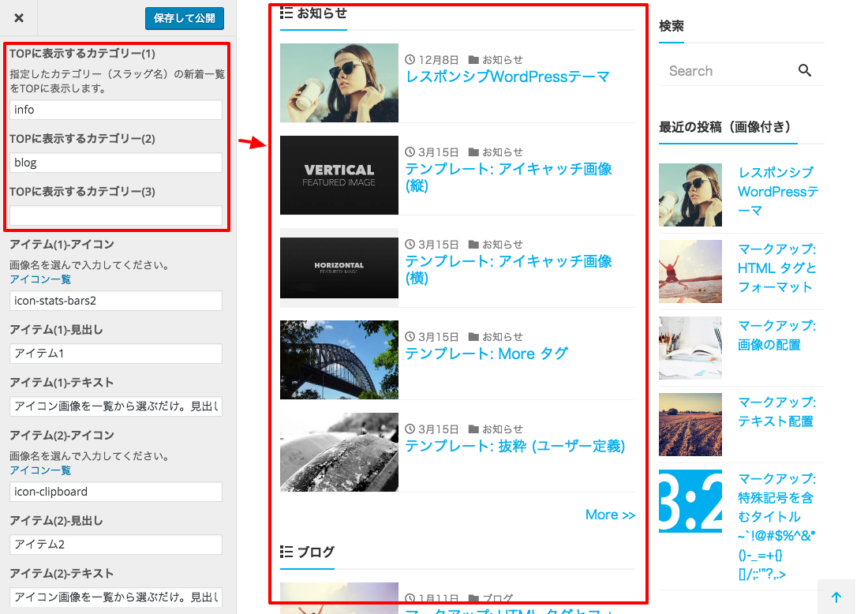The image size is (868, 614).
Task: Edit the icon-clipboard input field
Action: pyautogui.click(x=116, y=492)
